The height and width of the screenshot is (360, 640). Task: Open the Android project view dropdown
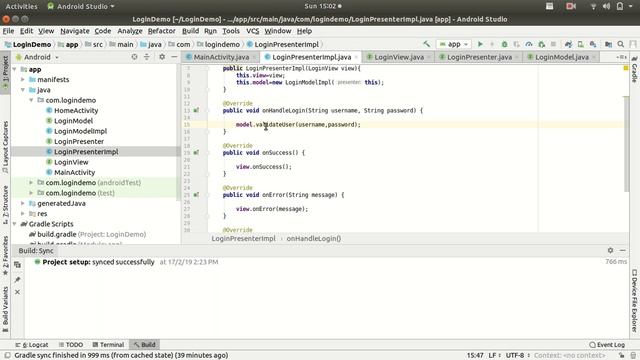pos(37,57)
